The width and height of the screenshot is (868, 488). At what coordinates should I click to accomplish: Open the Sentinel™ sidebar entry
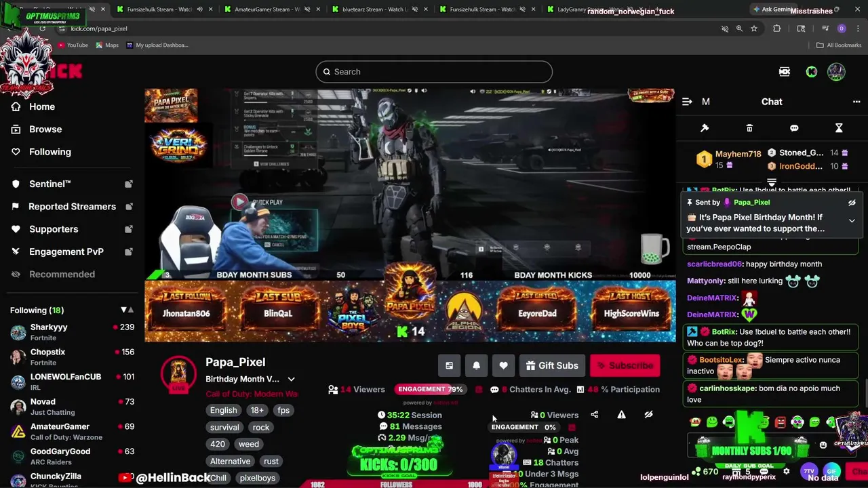[x=50, y=184]
